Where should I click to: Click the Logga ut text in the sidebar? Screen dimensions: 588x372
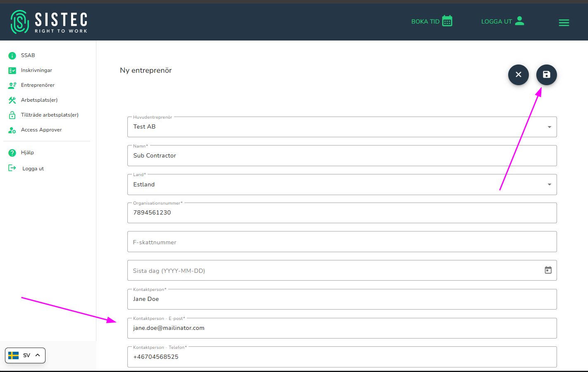click(x=33, y=169)
